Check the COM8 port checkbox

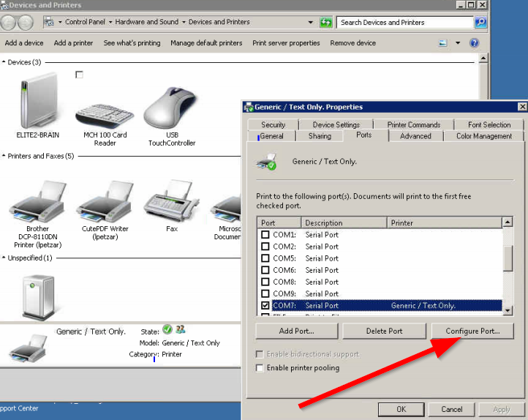point(265,282)
